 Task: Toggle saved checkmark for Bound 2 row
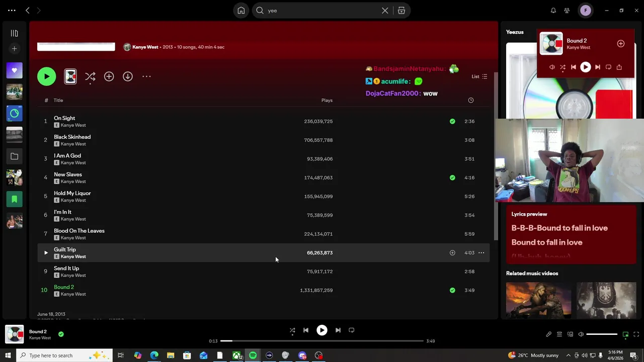pyautogui.click(x=452, y=290)
